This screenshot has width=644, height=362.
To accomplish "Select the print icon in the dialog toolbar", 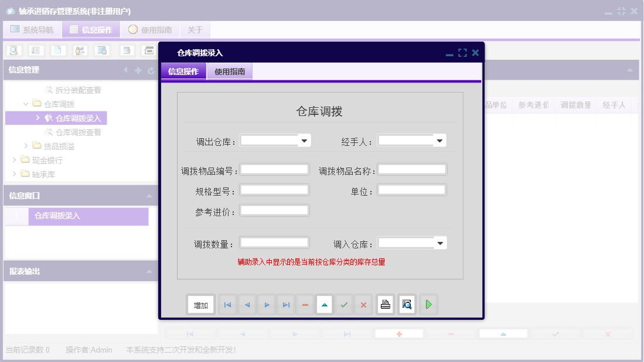I will coord(385,304).
